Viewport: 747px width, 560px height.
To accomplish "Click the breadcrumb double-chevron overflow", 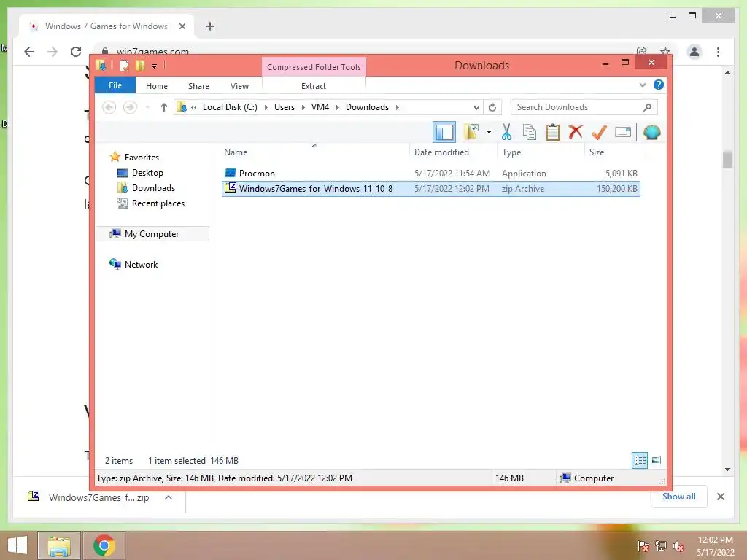I will tap(194, 108).
